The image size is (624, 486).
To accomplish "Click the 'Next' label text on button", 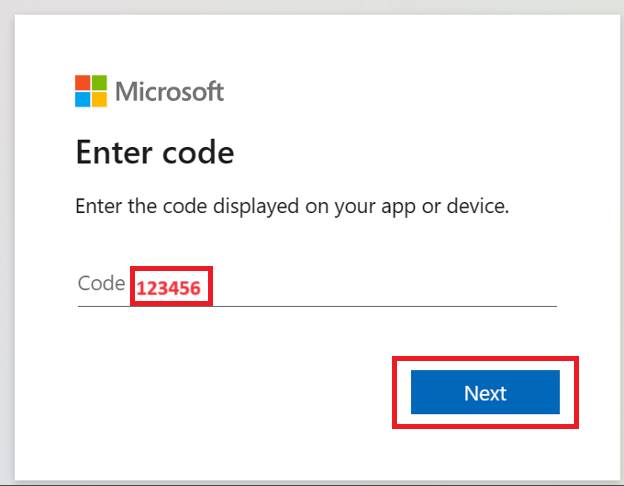I will tap(485, 393).
